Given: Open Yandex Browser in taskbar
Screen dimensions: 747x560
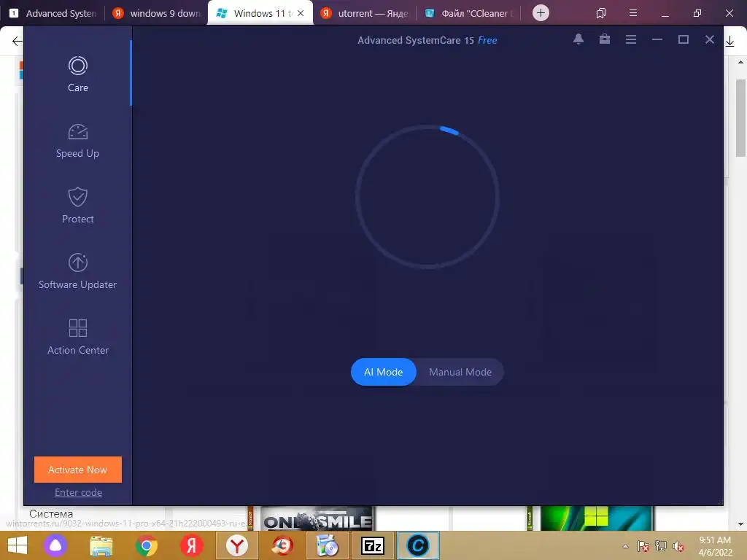Looking at the screenshot, I should (237, 545).
